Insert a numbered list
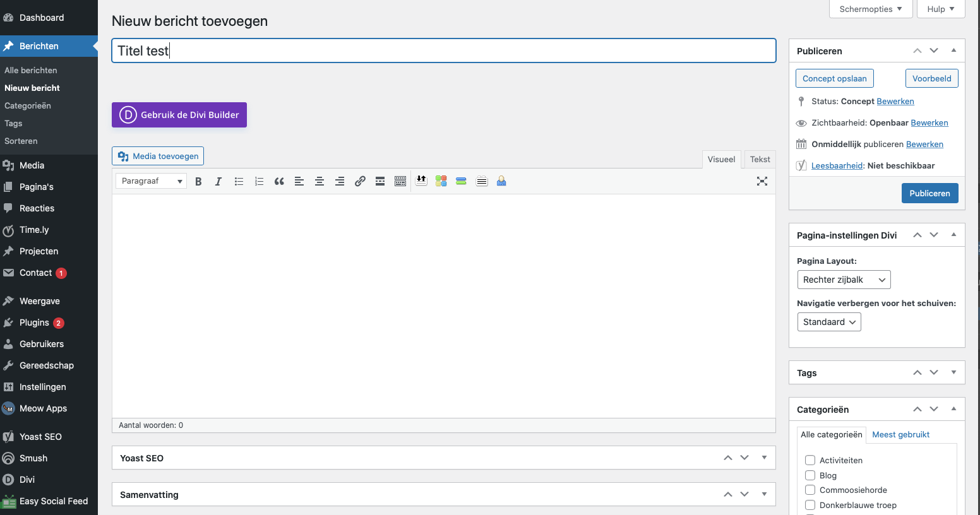The height and width of the screenshot is (515, 980). point(259,181)
